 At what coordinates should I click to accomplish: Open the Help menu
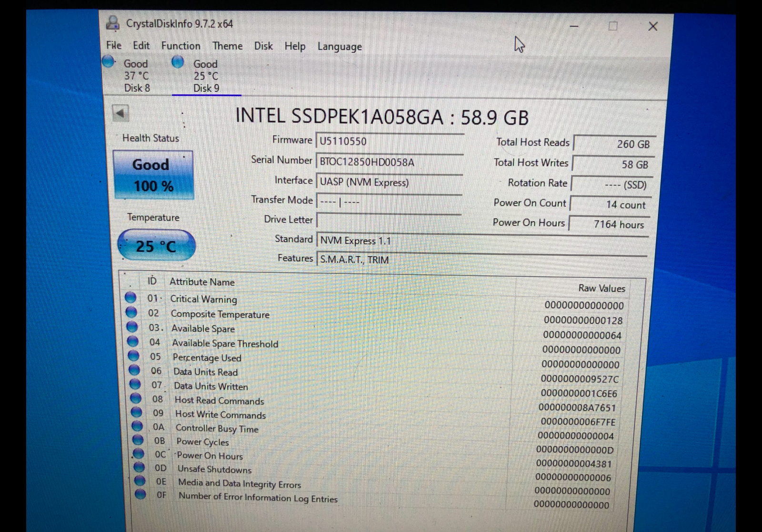(x=295, y=46)
